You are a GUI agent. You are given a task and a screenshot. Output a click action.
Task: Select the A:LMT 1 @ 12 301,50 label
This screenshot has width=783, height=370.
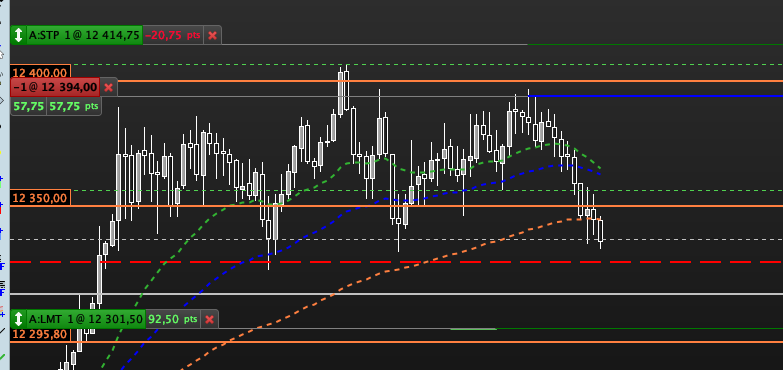click(x=85, y=319)
